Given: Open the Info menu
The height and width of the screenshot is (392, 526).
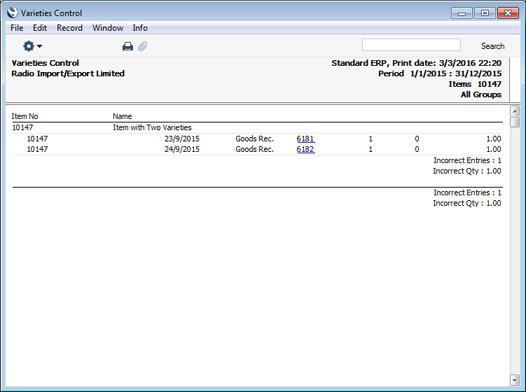Looking at the screenshot, I should [x=140, y=28].
